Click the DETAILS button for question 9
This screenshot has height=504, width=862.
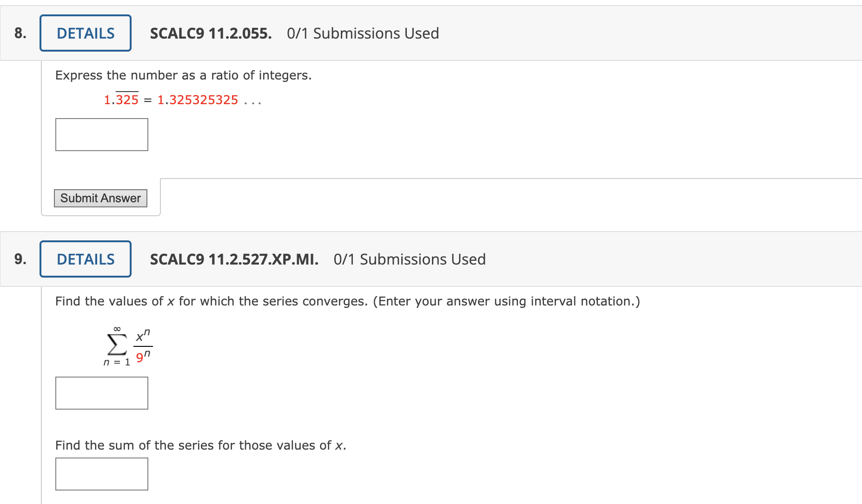click(x=85, y=259)
